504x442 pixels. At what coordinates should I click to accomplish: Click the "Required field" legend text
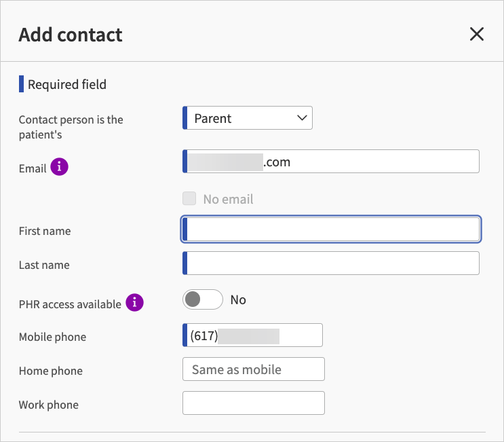66,85
